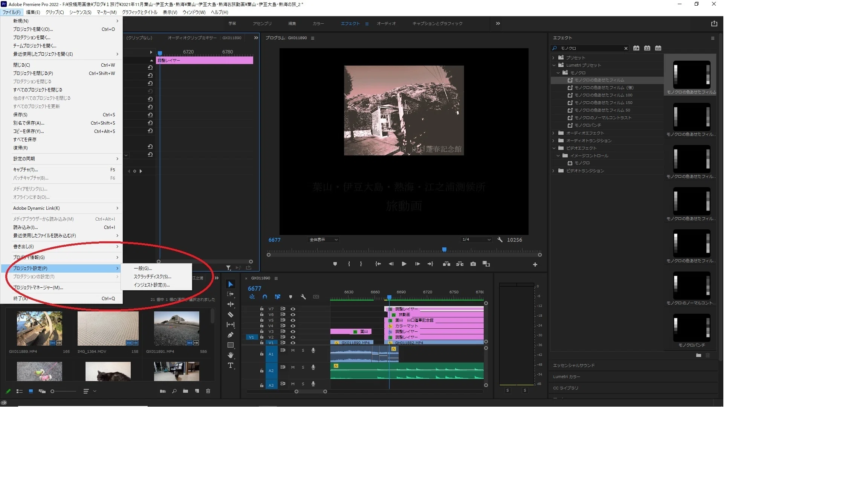Open timeline display settings wrench

(303, 297)
